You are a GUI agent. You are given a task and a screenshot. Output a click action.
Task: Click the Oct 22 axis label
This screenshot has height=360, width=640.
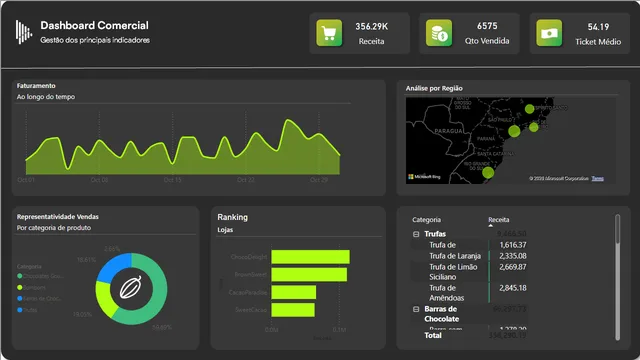(x=246, y=180)
